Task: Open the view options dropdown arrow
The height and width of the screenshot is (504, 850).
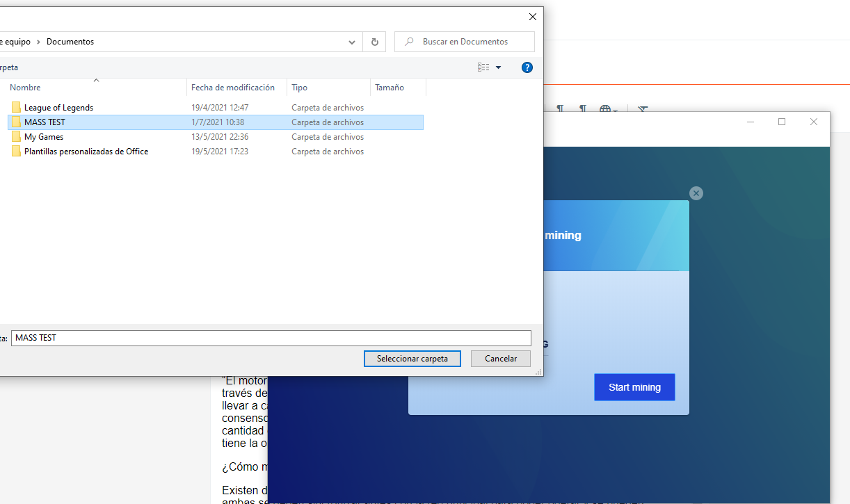Action: click(498, 67)
